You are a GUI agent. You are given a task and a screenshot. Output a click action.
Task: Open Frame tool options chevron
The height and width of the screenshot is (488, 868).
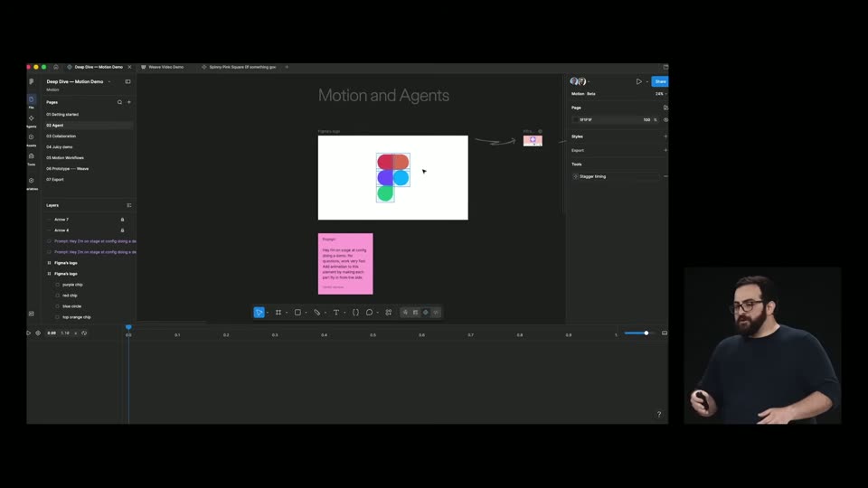(x=287, y=313)
